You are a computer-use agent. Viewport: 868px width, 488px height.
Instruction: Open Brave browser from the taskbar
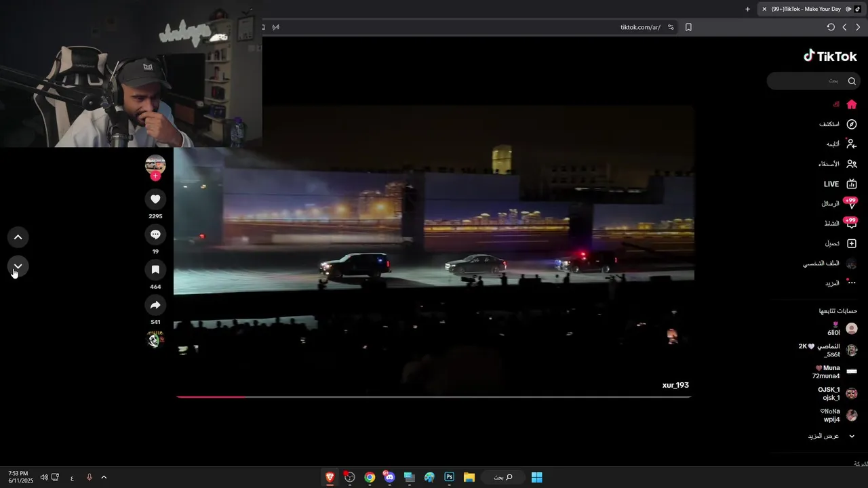330,477
